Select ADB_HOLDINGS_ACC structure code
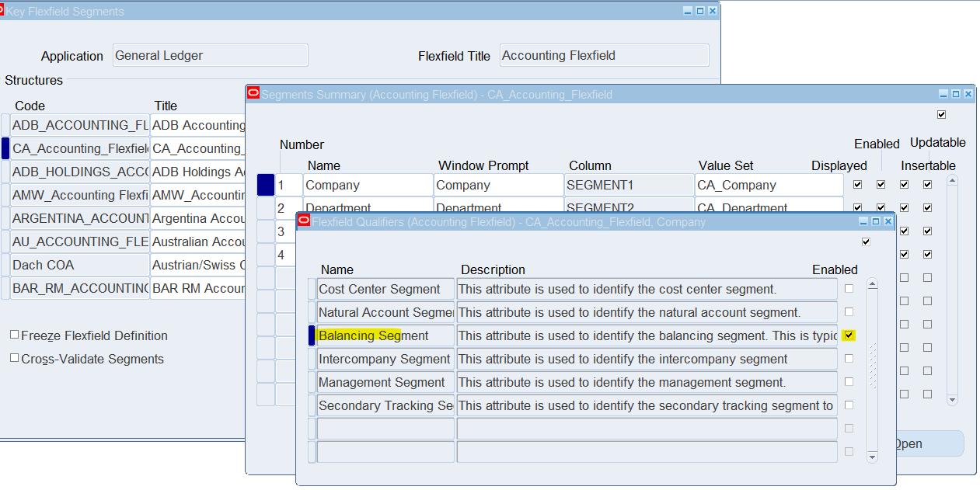980x490 pixels. point(80,172)
